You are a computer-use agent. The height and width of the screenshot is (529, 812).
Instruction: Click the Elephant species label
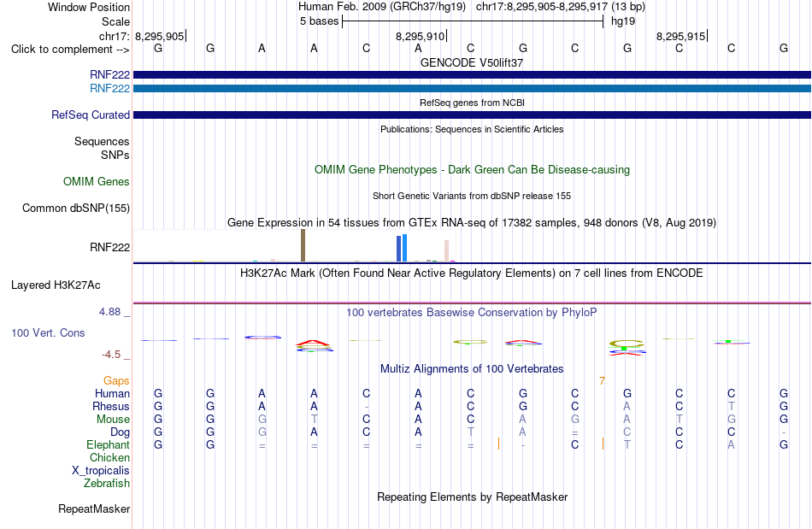[109, 444]
